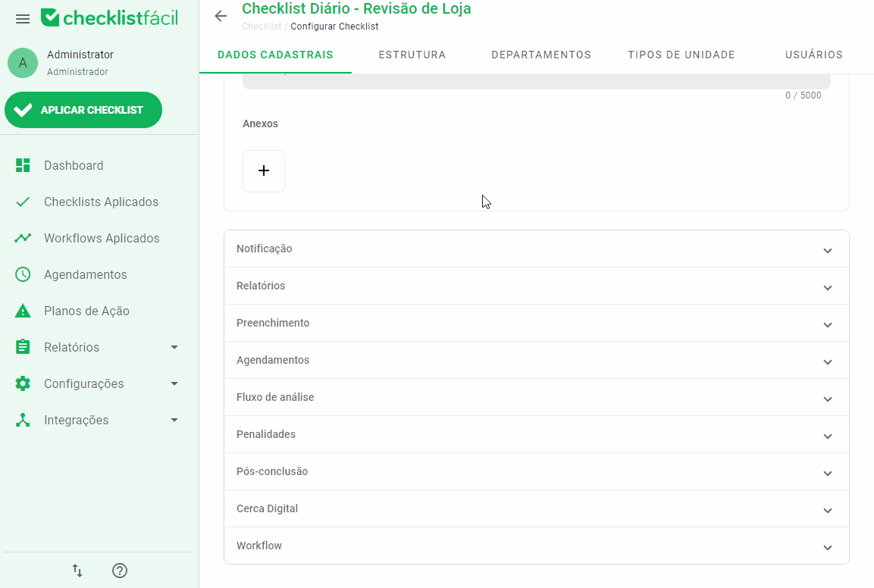Open Planos de Ação via the warning icon
Screen dimensions: 874x588
22,311
